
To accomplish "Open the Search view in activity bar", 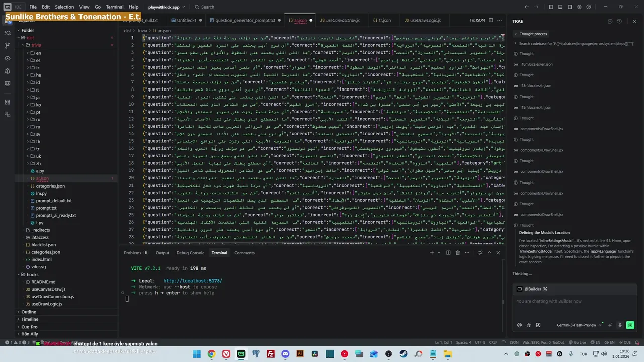I will 7,33.
